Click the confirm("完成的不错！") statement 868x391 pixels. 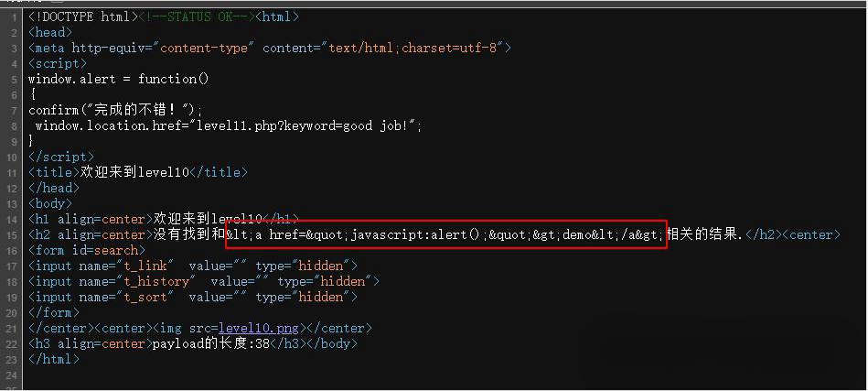115,110
